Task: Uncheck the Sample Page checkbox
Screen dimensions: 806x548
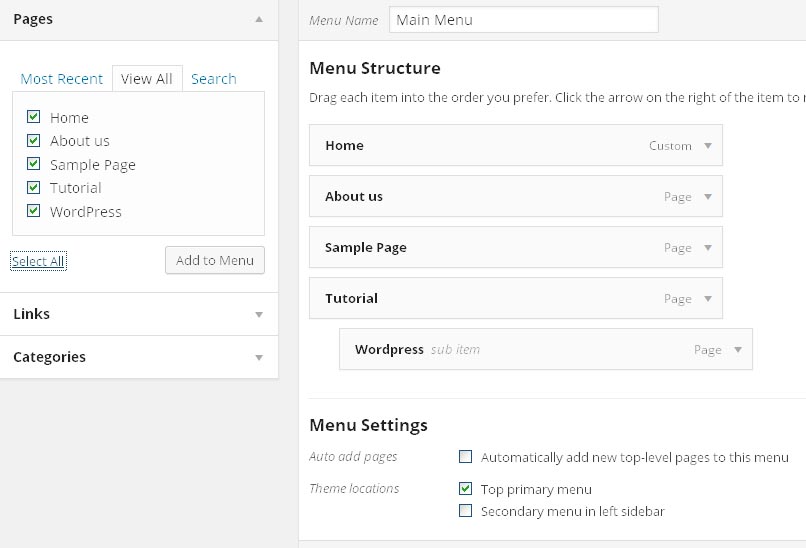Action: (x=34, y=164)
